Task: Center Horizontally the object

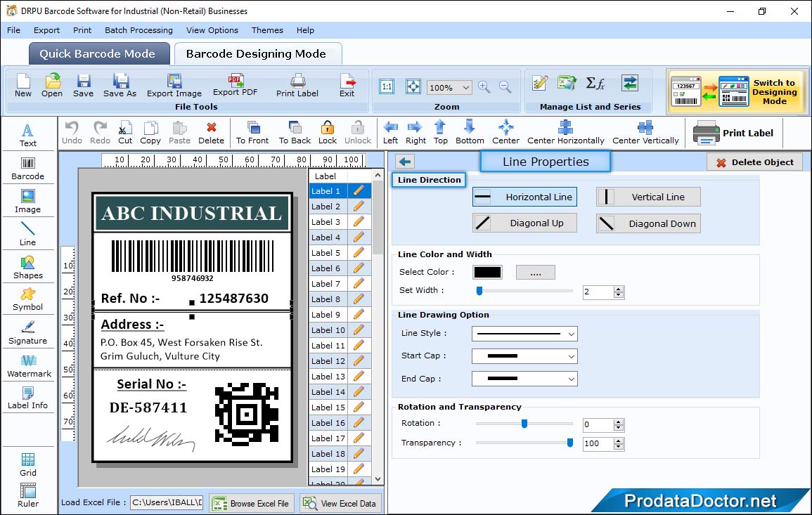Action: point(565,133)
